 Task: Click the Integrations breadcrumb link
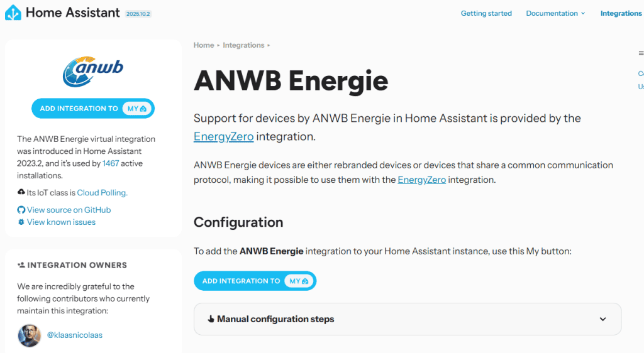pyautogui.click(x=243, y=45)
